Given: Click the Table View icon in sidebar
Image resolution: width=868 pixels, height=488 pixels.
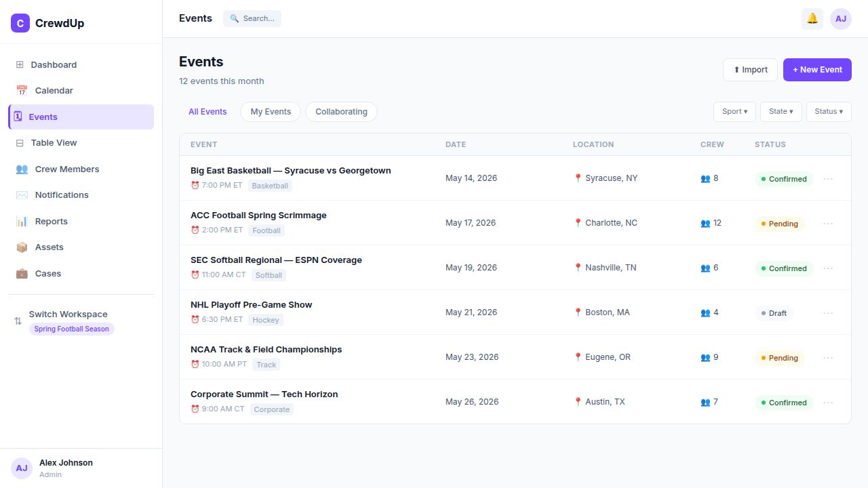Looking at the screenshot, I should 20,143.
